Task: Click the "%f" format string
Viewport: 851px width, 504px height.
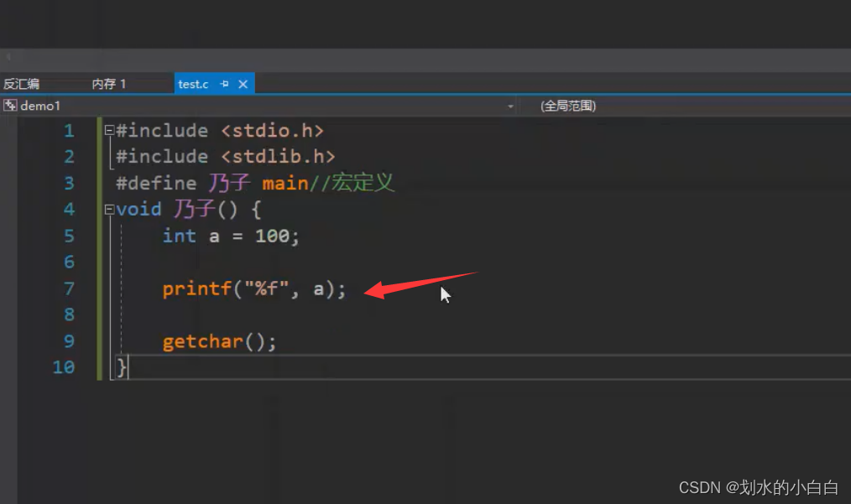Action: (x=267, y=288)
